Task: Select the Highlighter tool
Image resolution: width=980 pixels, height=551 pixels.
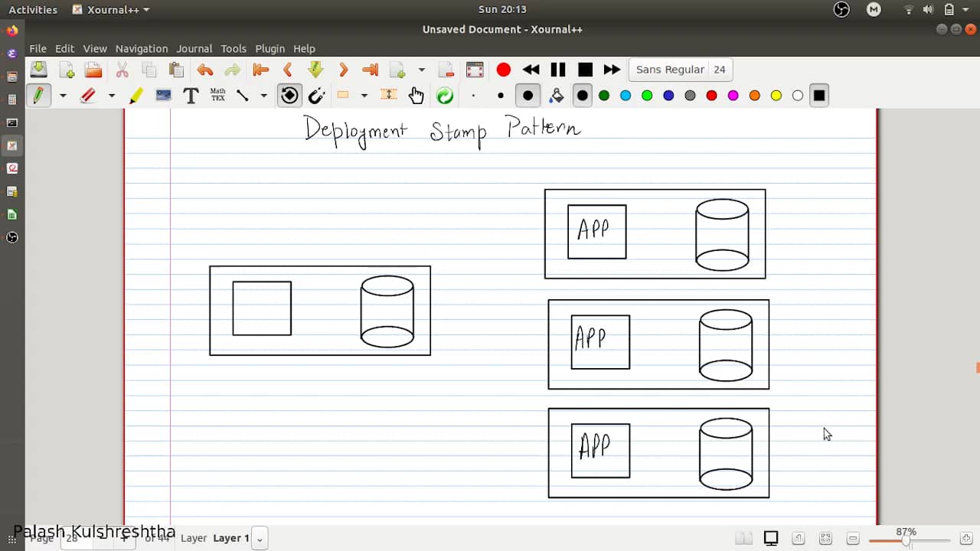Action: pos(136,96)
